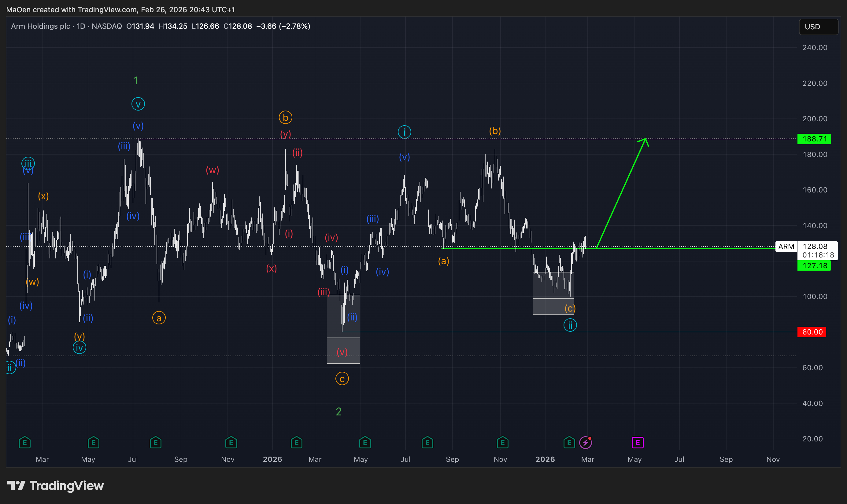
Task: Select the circled orange c wave label
Action: [x=342, y=379]
